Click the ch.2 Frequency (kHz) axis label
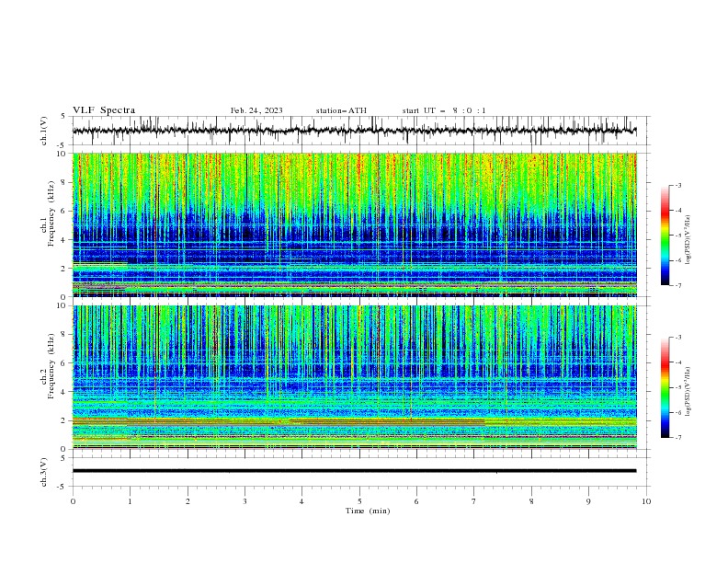Screen dimensions: 728x563 pos(48,366)
